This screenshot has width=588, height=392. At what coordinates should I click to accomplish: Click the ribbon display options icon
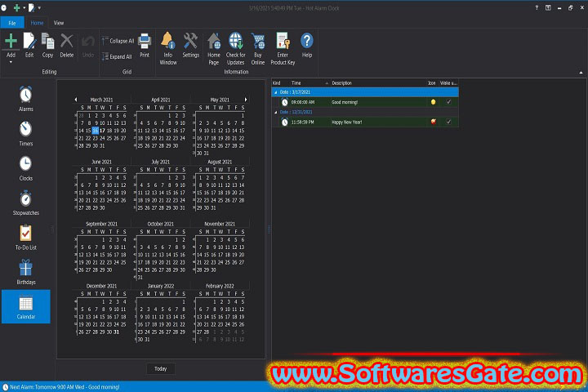(548, 7)
